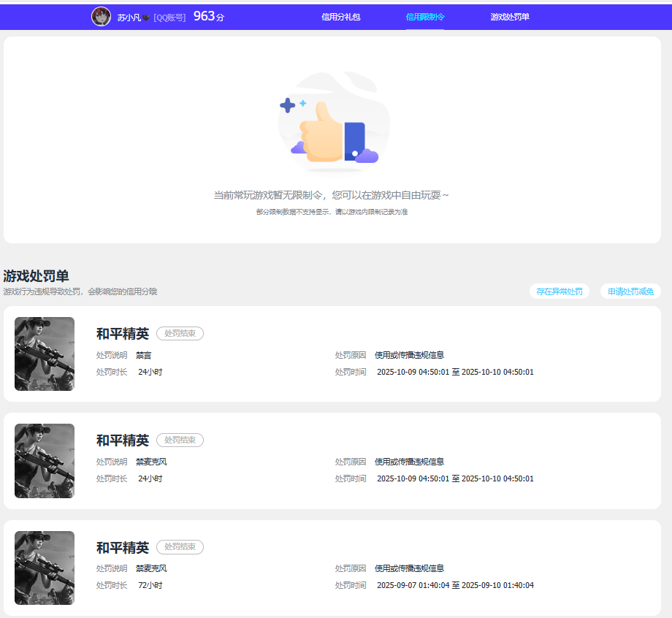
Task: Click 苏小凡's profile avatar
Action: (x=101, y=16)
